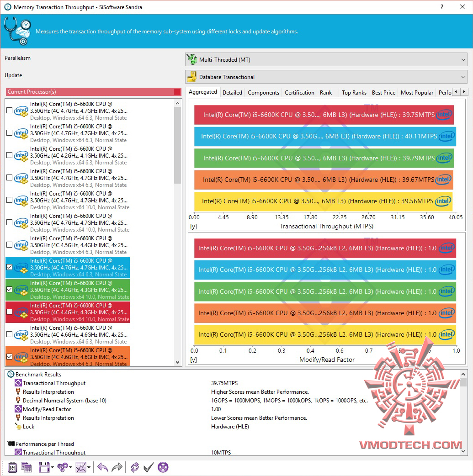Image resolution: width=473 pixels, height=476 pixels.
Task: Open the Certification tab
Action: (299, 93)
